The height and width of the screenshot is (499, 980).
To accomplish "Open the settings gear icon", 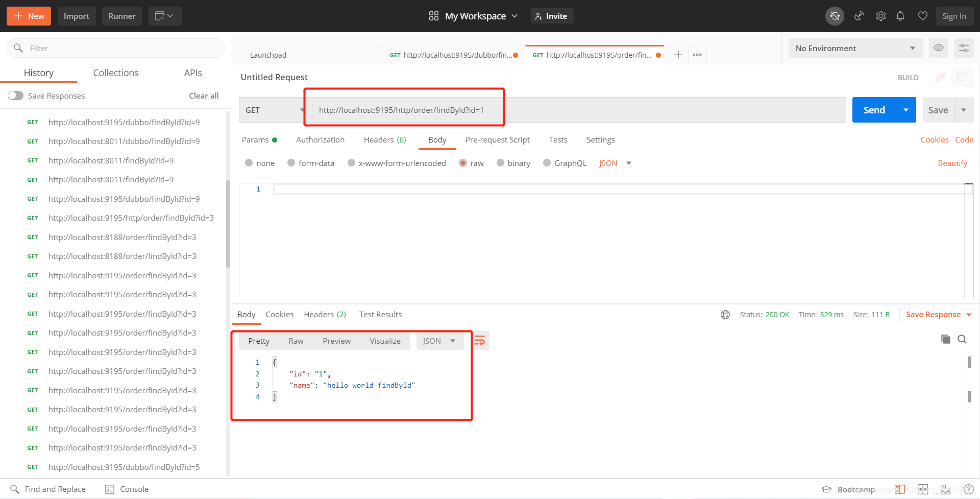I will [x=880, y=16].
